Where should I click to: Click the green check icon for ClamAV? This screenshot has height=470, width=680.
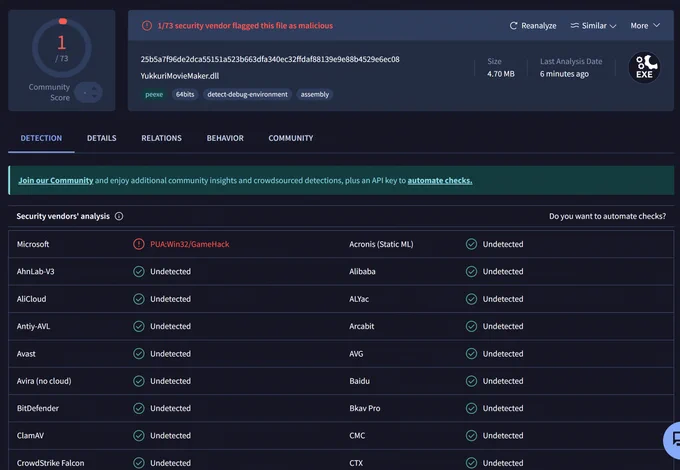(139, 436)
